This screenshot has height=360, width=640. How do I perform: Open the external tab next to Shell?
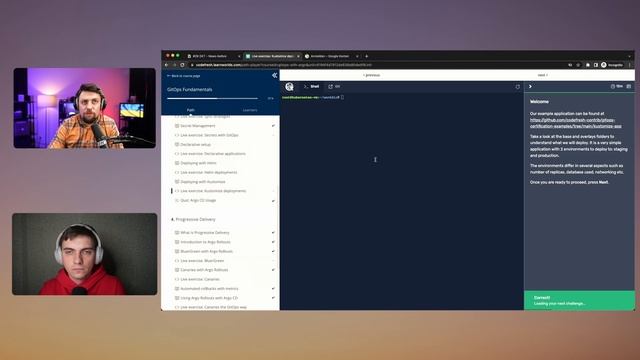click(x=334, y=87)
